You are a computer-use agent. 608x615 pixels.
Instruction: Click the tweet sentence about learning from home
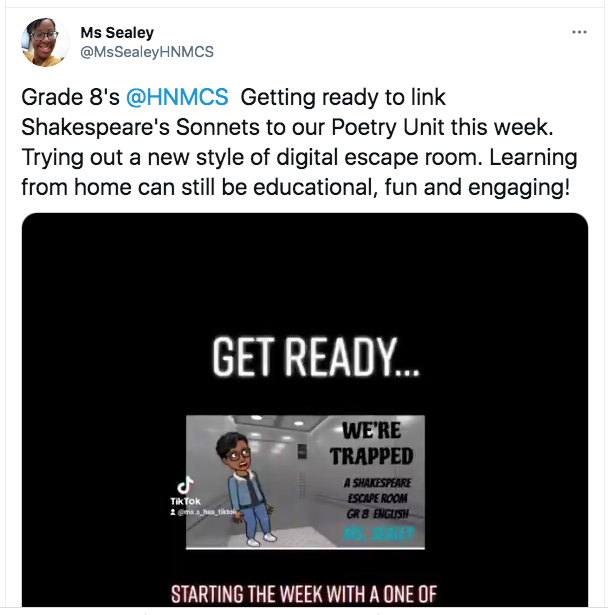click(x=299, y=172)
